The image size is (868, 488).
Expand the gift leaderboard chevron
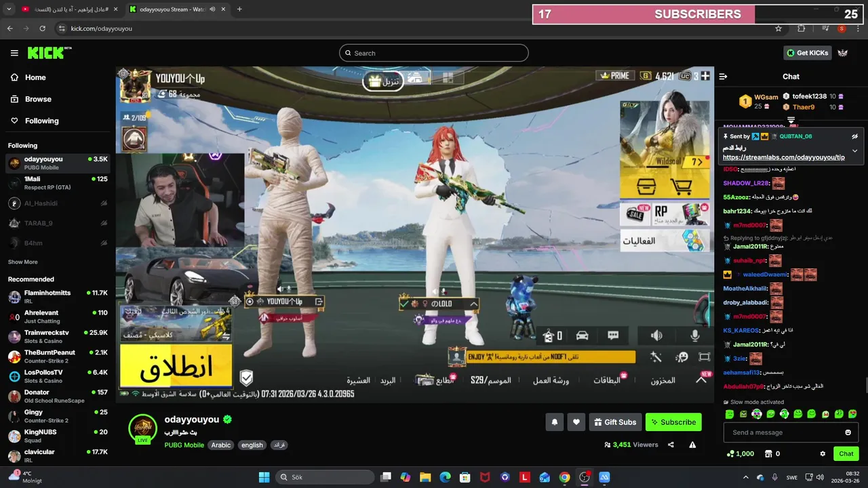tap(791, 120)
